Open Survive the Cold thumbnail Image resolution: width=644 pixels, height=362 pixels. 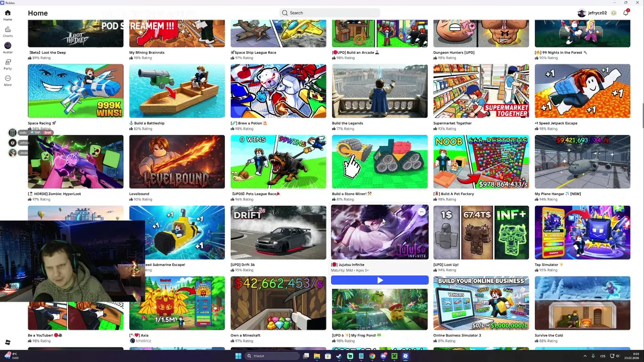point(583,304)
